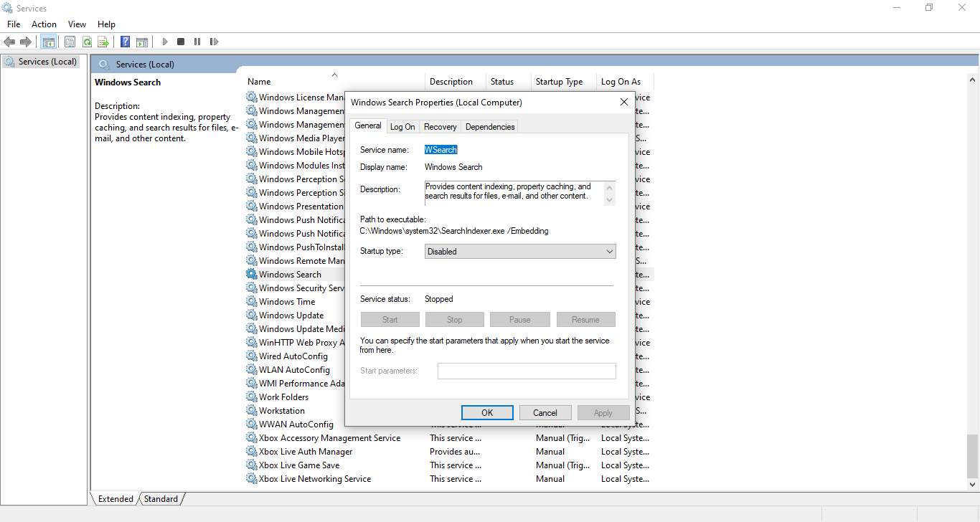Open the blue Help question-mark icon
Image resolution: width=980 pixels, height=522 pixels.
click(x=126, y=42)
